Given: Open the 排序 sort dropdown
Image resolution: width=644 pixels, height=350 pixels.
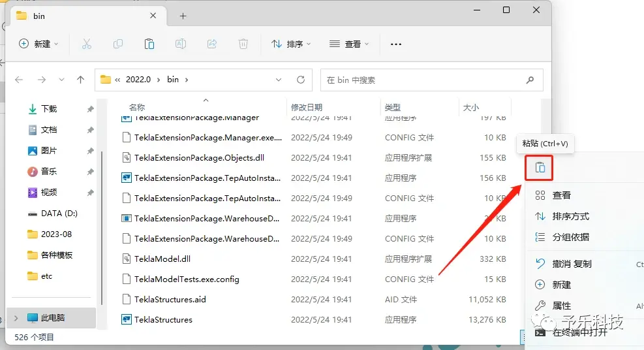Looking at the screenshot, I should 291,44.
